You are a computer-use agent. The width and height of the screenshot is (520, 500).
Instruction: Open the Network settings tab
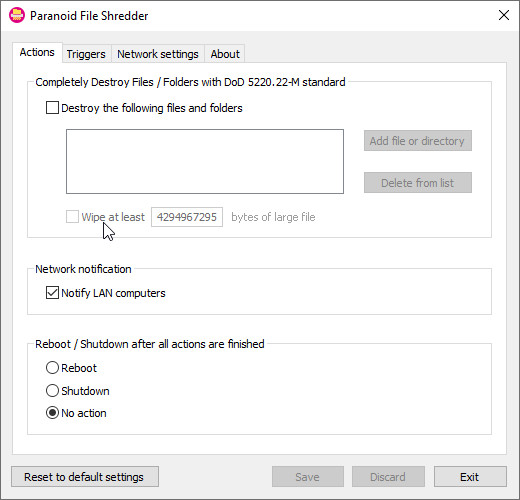click(x=158, y=54)
